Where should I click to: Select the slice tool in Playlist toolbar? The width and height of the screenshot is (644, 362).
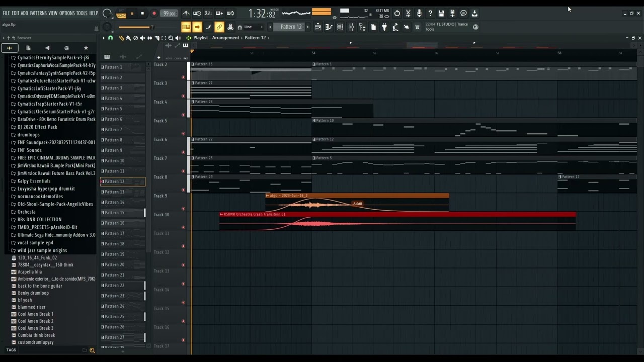[156, 38]
